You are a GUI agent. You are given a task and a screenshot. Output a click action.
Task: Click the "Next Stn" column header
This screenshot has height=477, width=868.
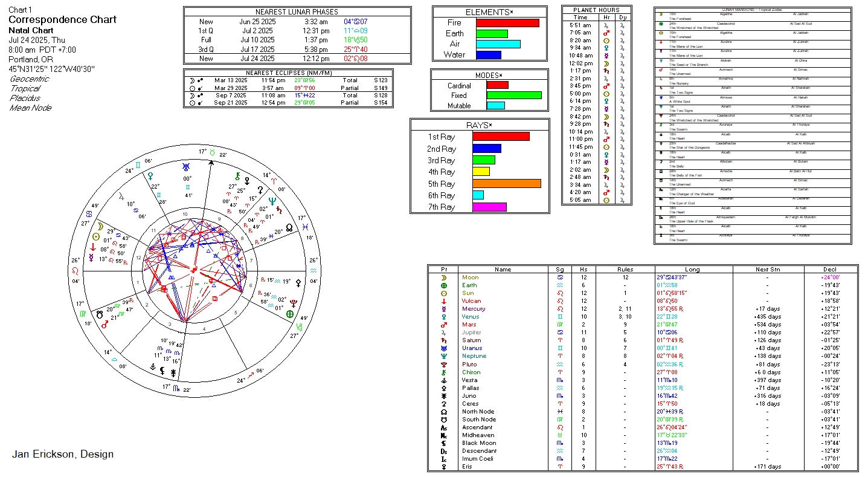coord(767,270)
